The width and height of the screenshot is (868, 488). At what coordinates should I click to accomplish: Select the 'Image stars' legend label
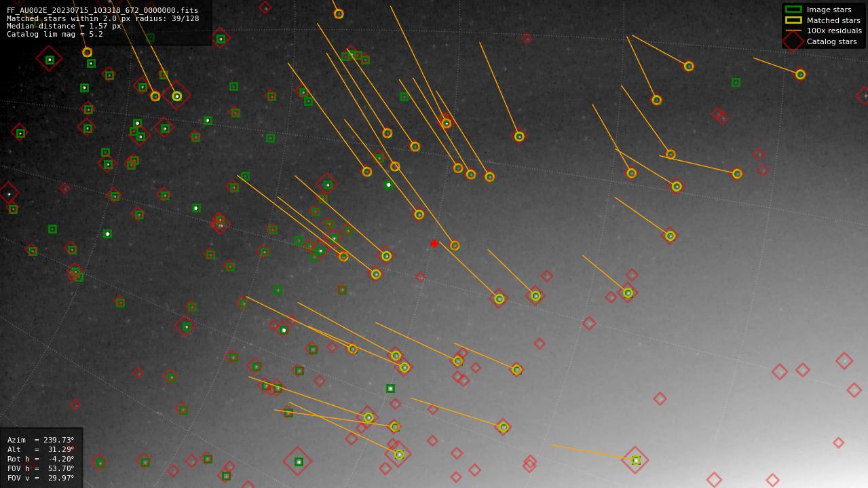coord(829,10)
